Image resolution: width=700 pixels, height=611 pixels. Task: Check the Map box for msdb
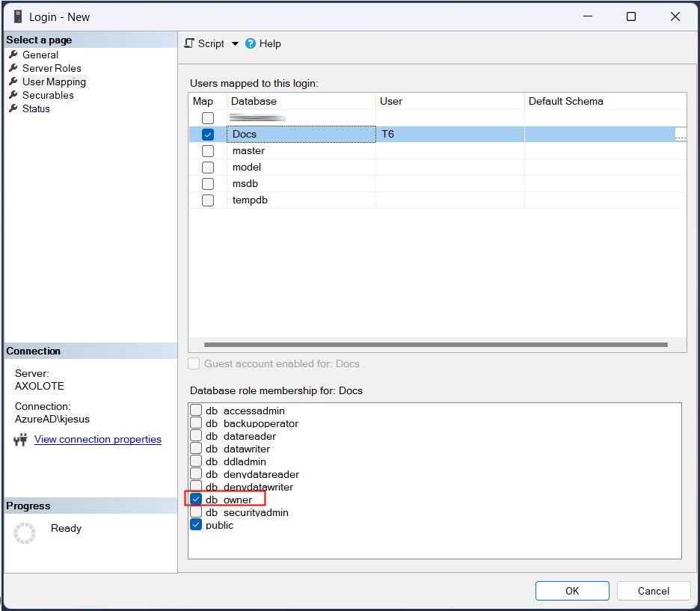208,184
